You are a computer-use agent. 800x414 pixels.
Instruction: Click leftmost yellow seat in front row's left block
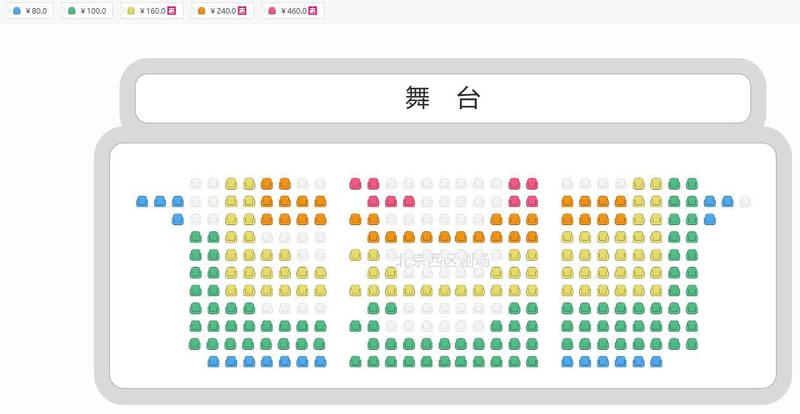click(231, 184)
